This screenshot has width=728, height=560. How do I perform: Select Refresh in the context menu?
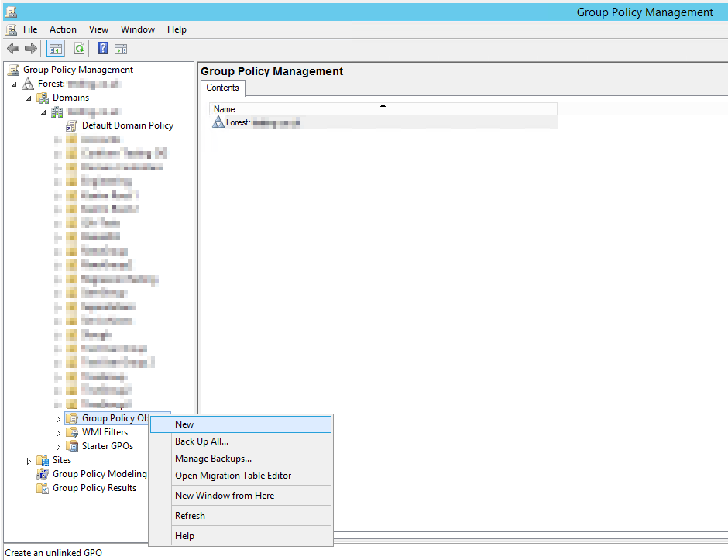pos(241,516)
